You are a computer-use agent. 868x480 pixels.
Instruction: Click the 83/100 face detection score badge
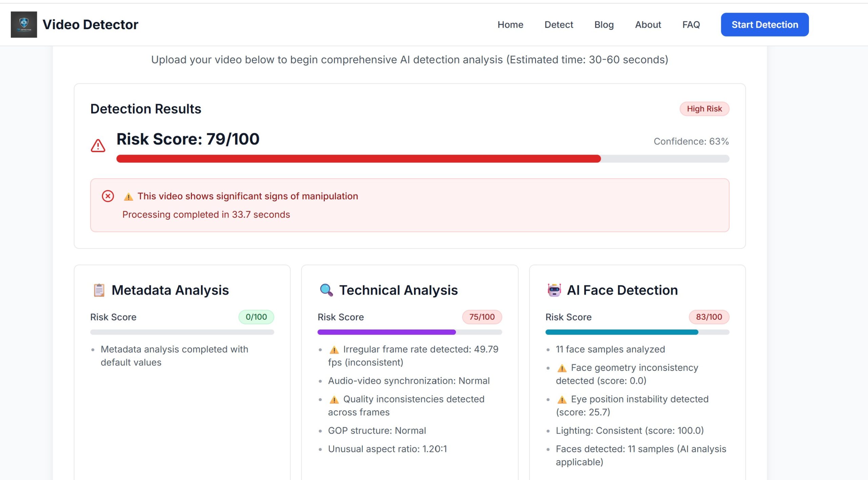click(x=709, y=317)
